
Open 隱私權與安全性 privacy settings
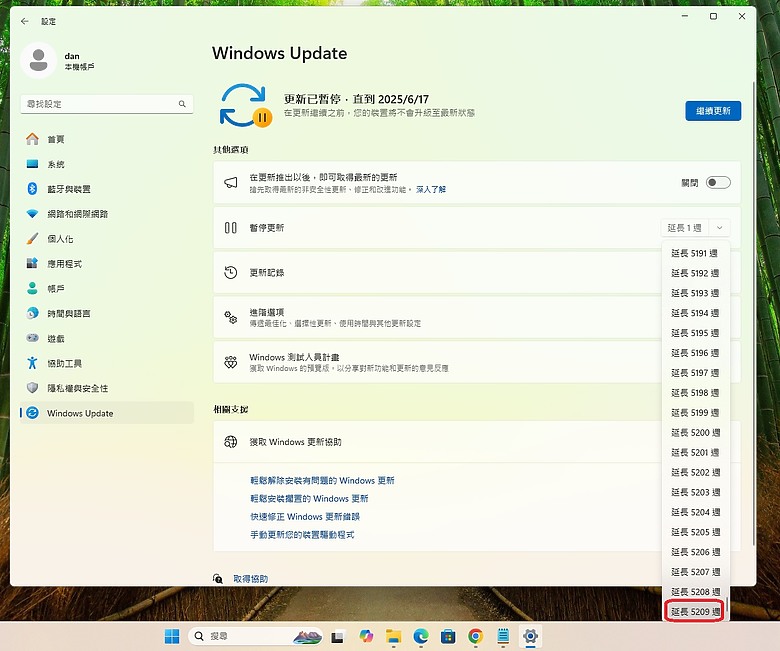click(x=106, y=388)
